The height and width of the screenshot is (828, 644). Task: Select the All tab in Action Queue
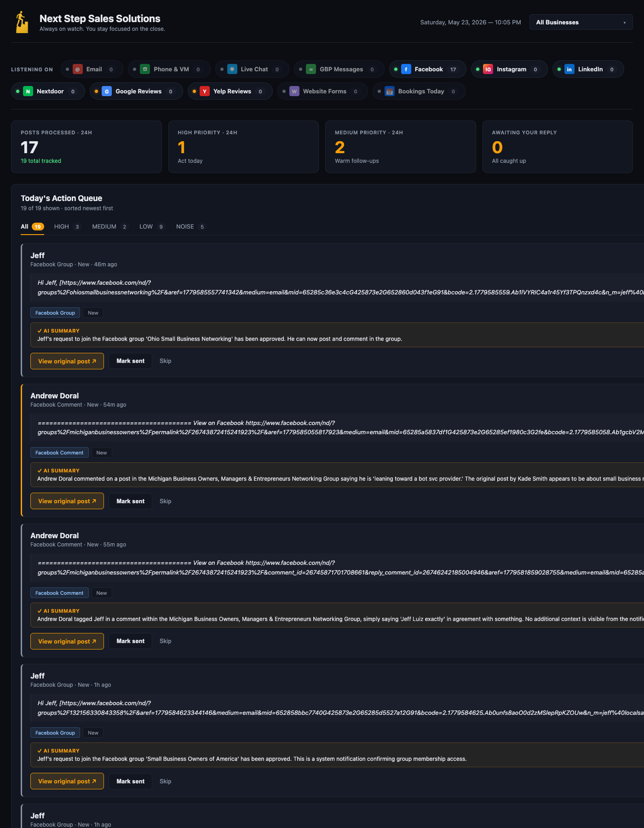(32, 227)
